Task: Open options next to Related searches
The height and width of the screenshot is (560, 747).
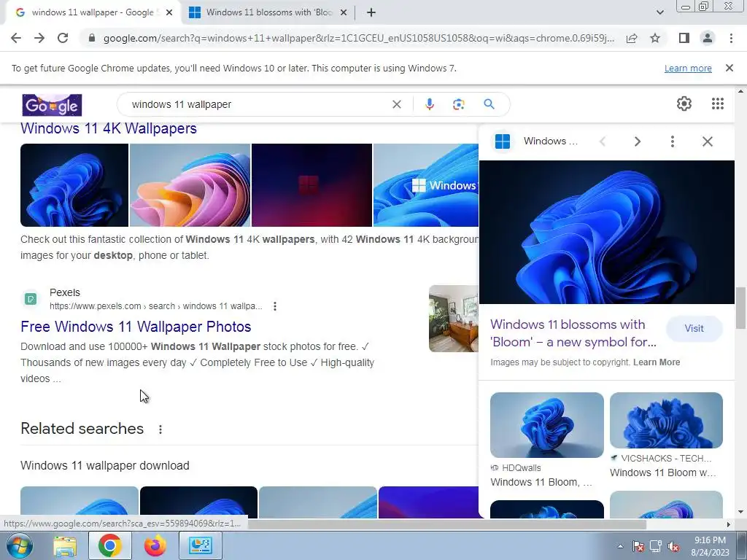Action: [160, 429]
